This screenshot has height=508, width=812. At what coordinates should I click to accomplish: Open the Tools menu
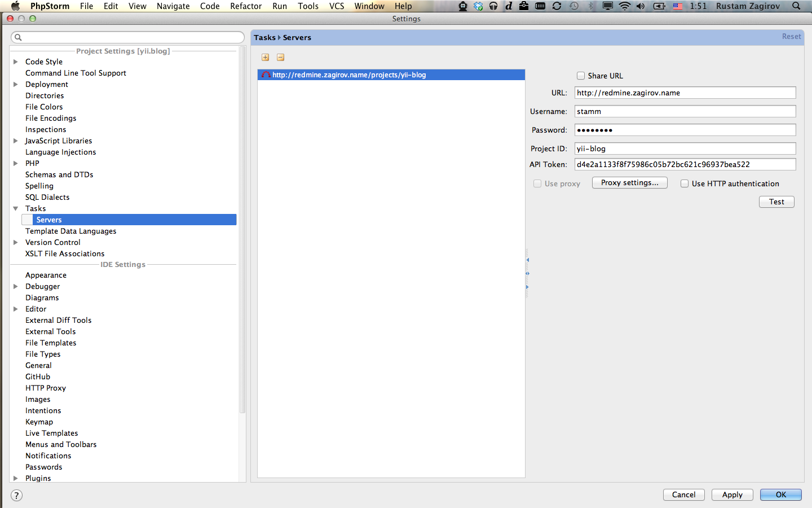pyautogui.click(x=308, y=6)
